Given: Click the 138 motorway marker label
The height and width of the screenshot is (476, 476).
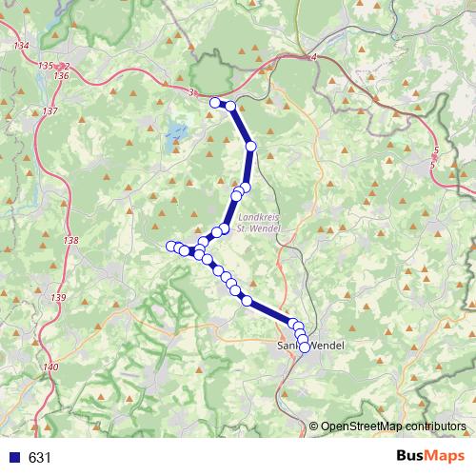Looking at the screenshot, I should pyautogui.click(x=70, y=240).
